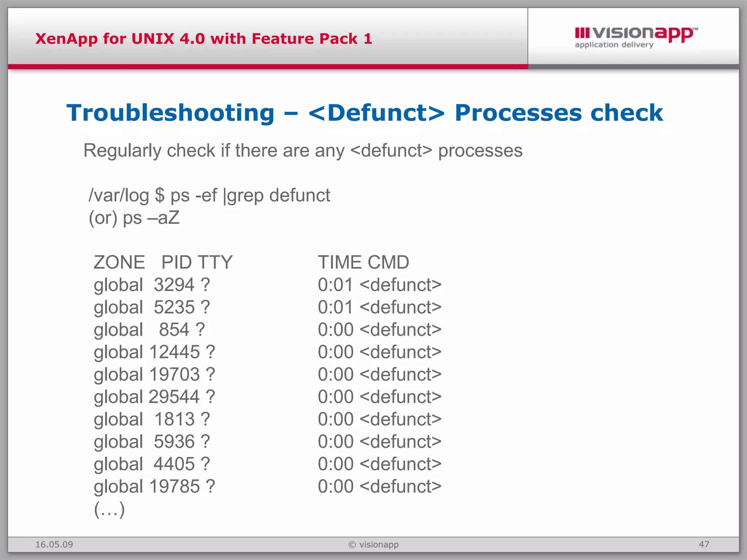Screen dimensions: 747x560
Task: Click the 'application delivery' tagline
Action: (614, 45)
